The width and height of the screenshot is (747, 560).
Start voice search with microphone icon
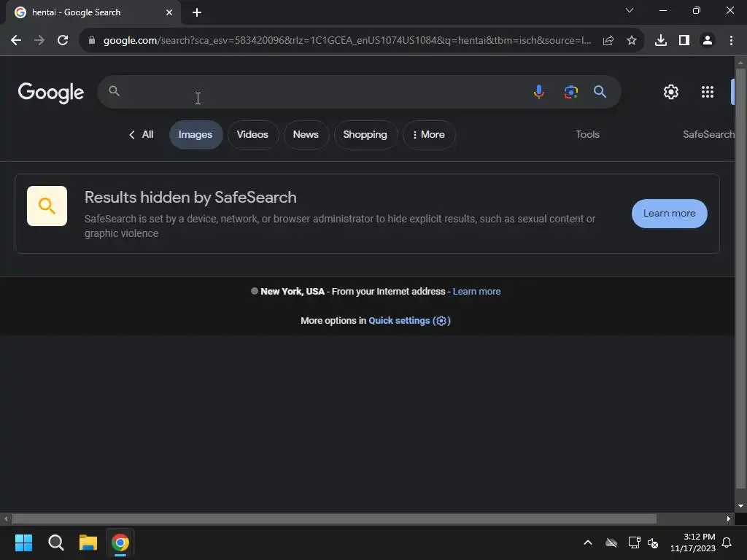(539, 91)
